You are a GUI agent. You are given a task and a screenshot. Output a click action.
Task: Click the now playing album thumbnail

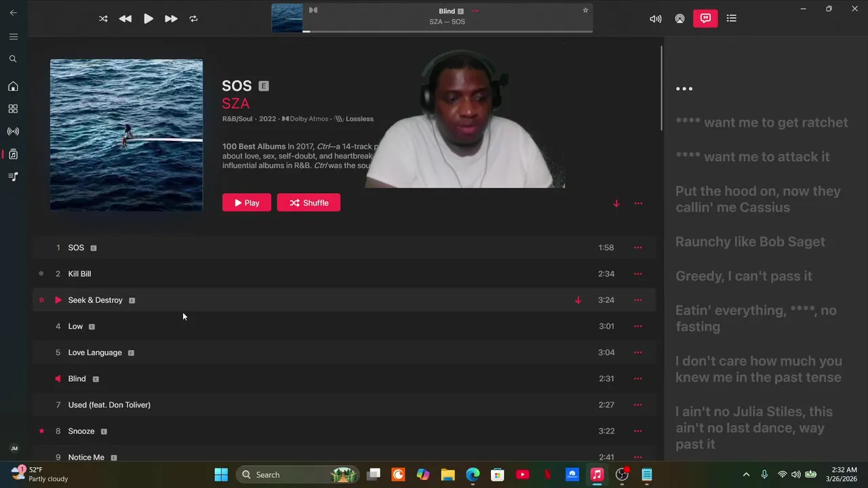pyautogui.click(x=287, y=18)
